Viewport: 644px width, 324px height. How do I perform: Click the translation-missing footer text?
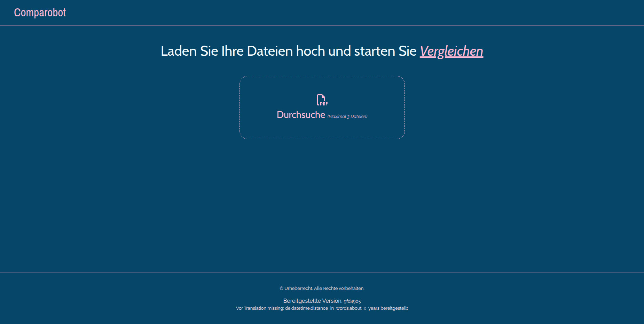(x=322, y=308)
